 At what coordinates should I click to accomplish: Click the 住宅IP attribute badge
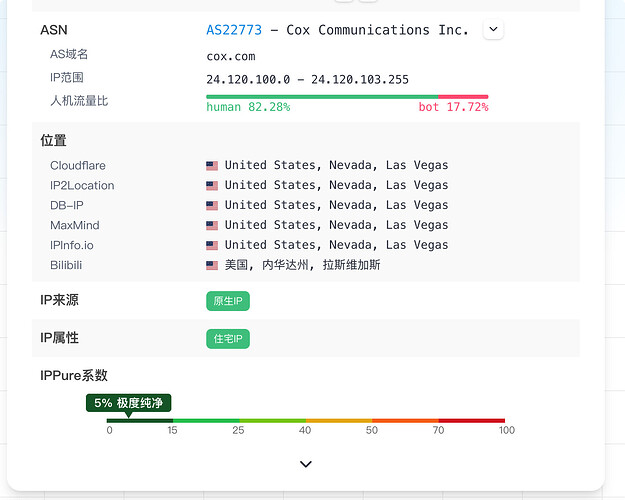coord(228,339)
